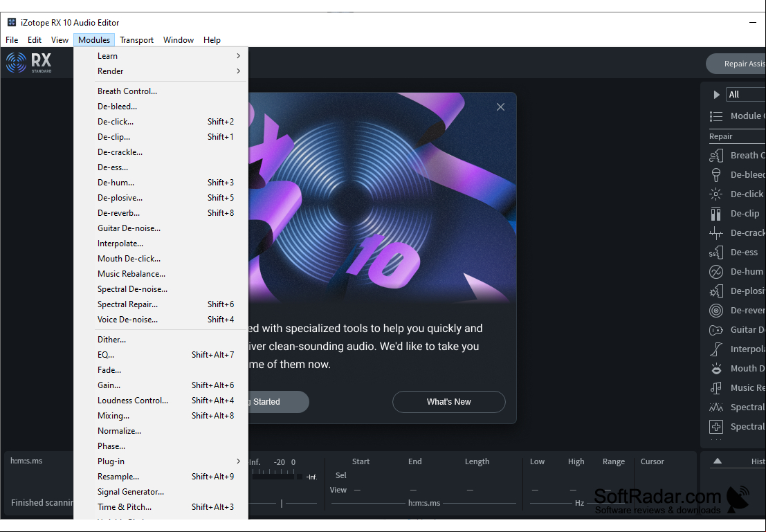
Task: Choose EQ from the Modules menu
Action: 161,355
